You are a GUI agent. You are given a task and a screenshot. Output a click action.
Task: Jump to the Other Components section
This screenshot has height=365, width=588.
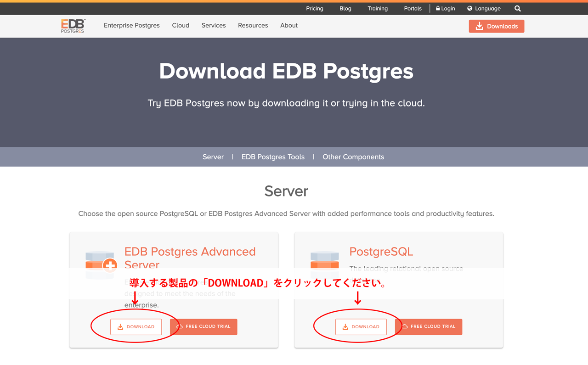pos(353,157)
